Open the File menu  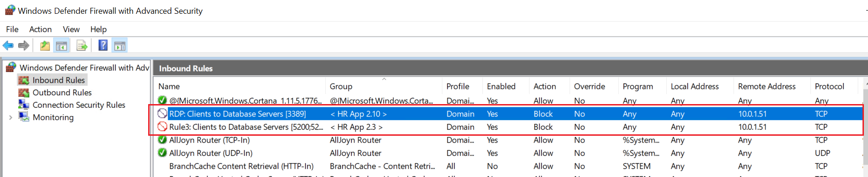coord(12,29)
